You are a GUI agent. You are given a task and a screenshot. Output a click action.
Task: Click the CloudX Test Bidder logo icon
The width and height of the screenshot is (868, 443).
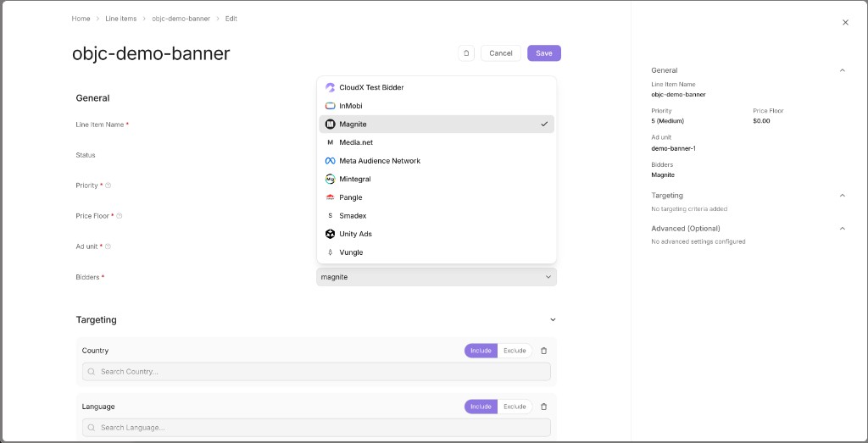click(x=330, y=87)
